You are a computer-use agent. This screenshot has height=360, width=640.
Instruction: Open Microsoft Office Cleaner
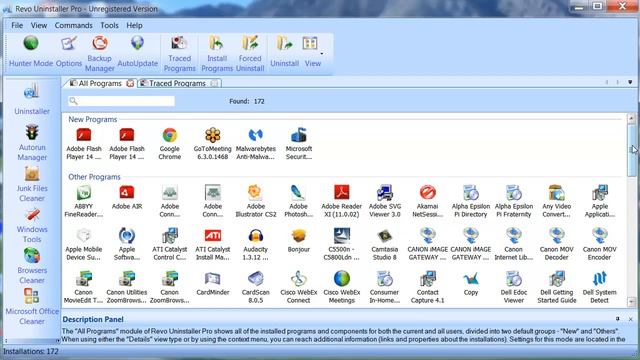(x=32, y=307)
